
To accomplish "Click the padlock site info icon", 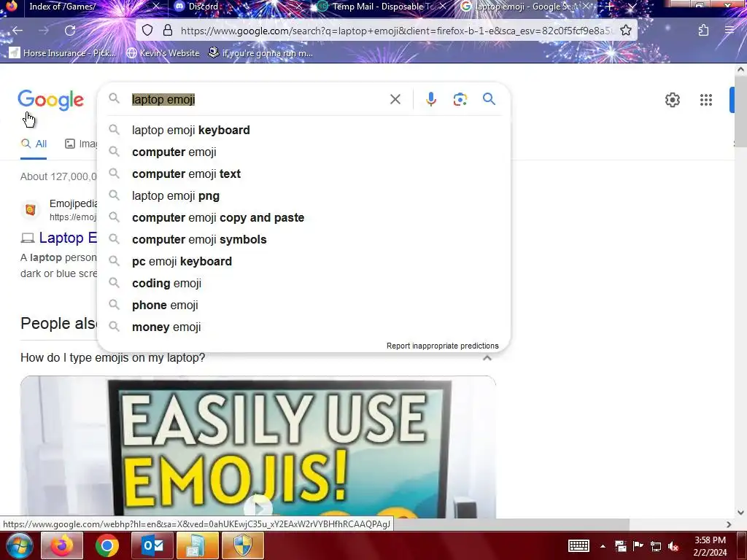I will (x=168, y=31).
